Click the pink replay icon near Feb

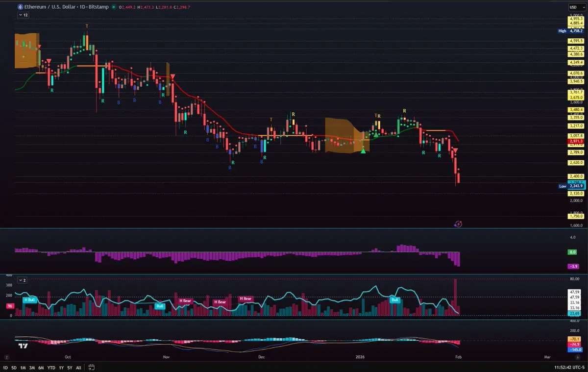click(458, 224)
